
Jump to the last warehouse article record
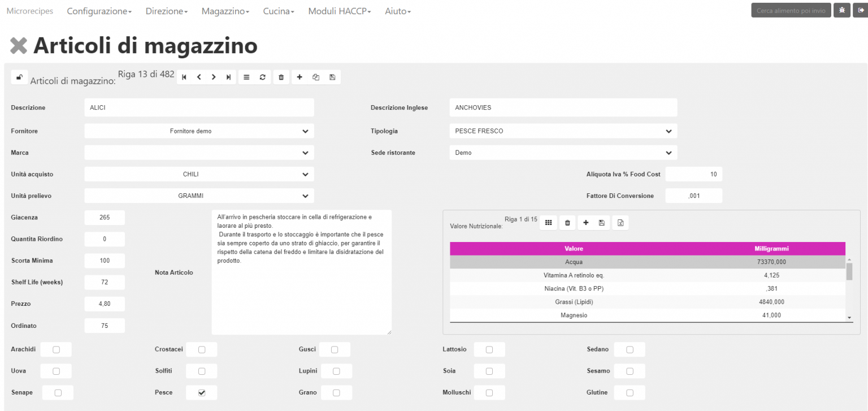(x=228, y=77)
